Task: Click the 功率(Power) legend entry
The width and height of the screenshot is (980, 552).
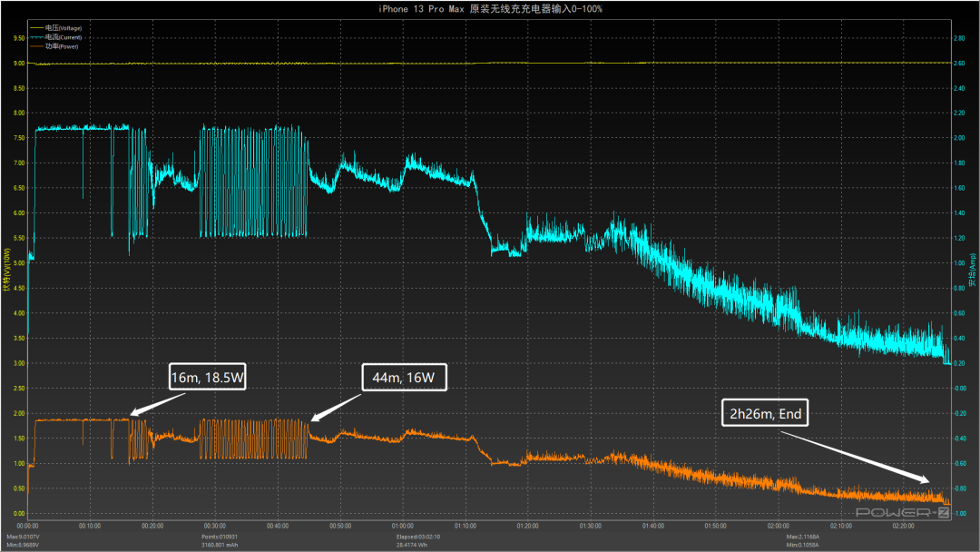Action: coord(54,46)
